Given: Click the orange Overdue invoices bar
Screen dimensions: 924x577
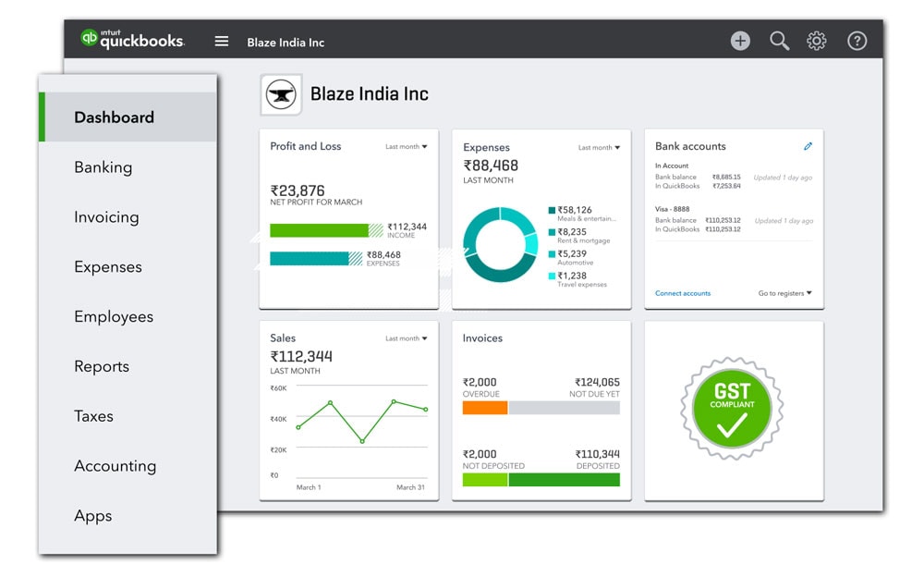Looking at the screenshot, I should click(x=485, y=408).
